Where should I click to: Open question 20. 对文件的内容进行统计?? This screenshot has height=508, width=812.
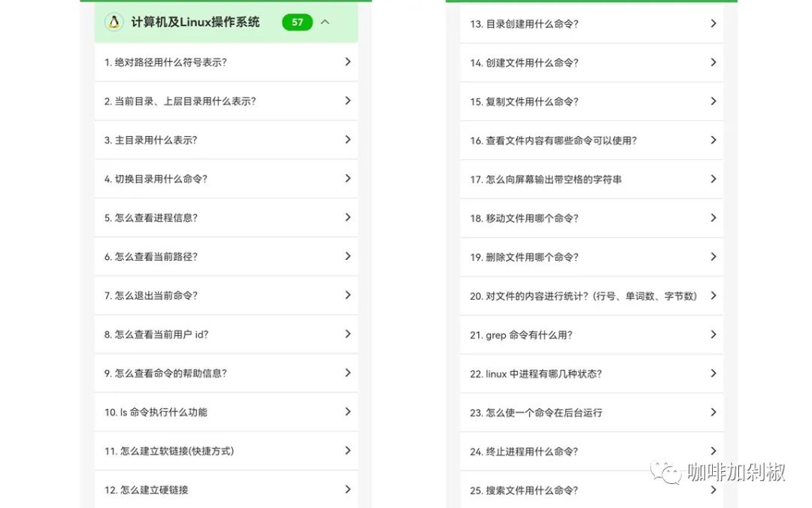(592, 295)
